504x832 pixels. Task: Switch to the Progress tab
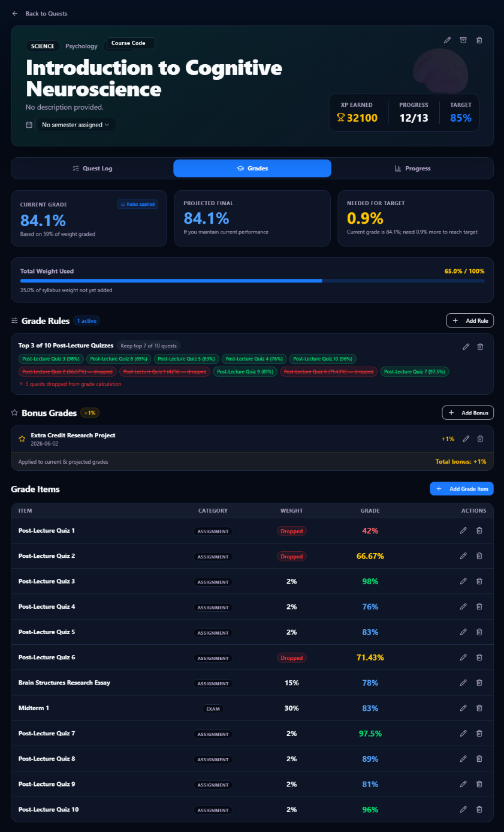[x=412, y=169]
